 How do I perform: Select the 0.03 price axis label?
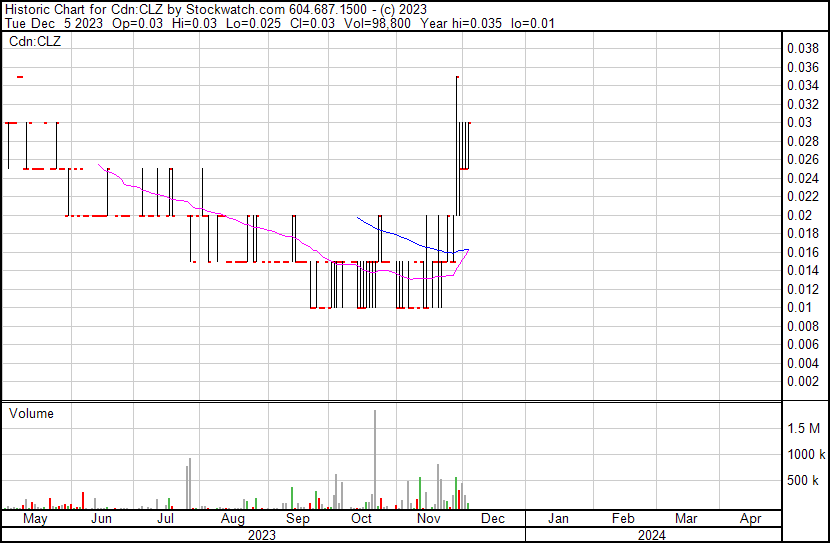click(799, 122)
